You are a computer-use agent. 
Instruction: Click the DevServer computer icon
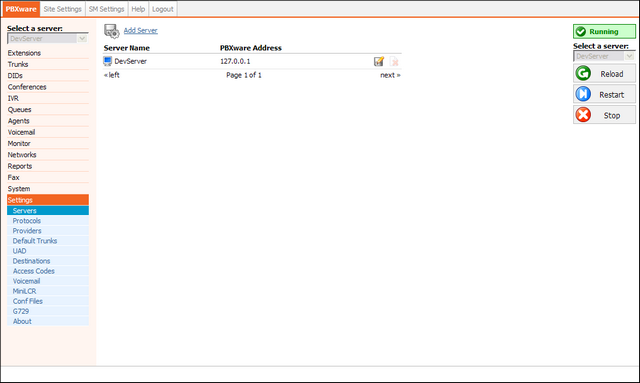click(107, 61)
